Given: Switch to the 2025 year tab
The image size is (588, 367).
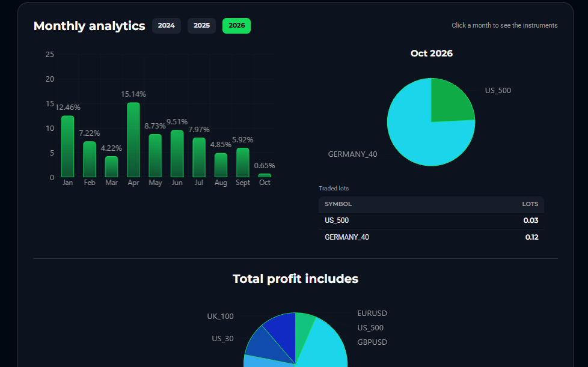Looking at the screenshot, I should click(201, 26).
